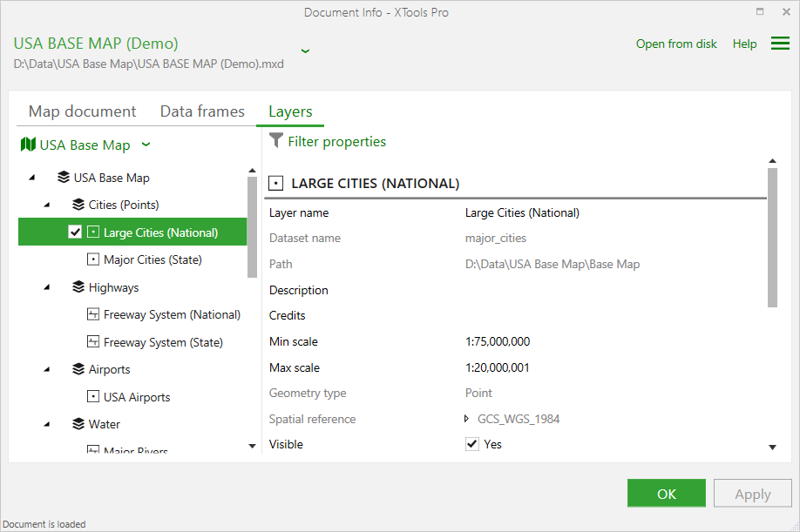Click the Filter properties link

pos(336,141)
